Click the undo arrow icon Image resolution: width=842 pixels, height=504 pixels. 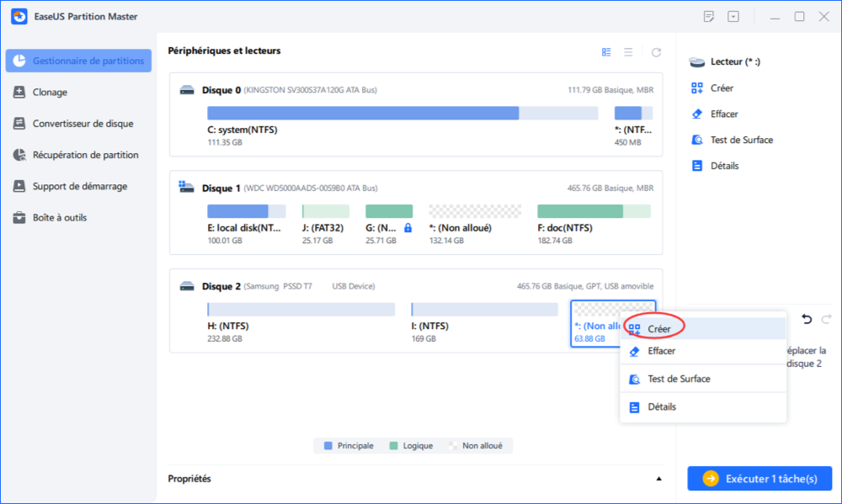click(807, 319)
